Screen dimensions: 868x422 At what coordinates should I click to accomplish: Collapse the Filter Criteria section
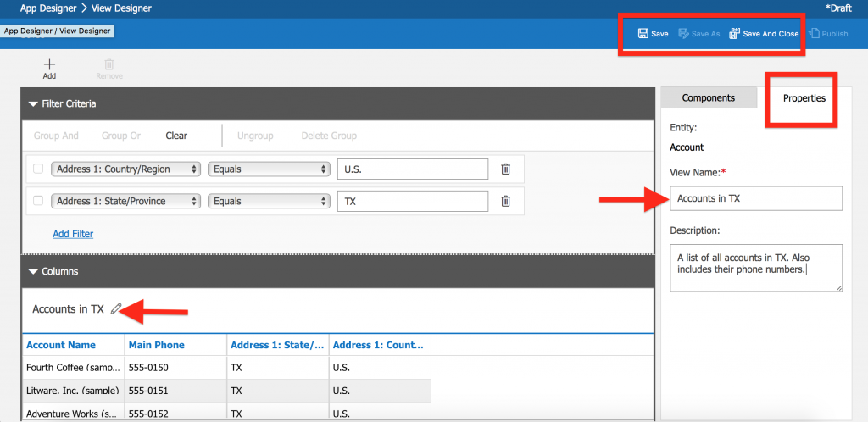point(34,104)
